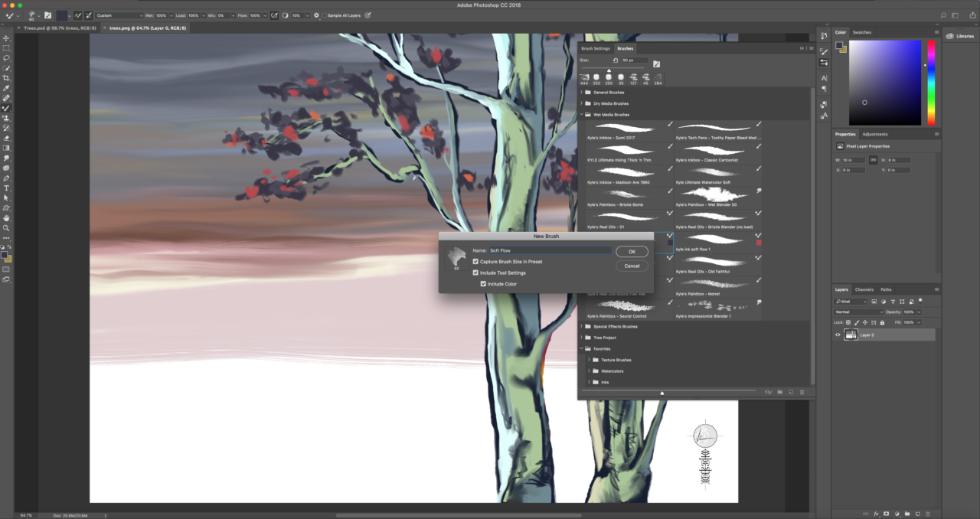Screen dimensions: 980x519
Task: Click the rainbow hue slider strip
Action: pyautogui.click(x=931, y=83)
